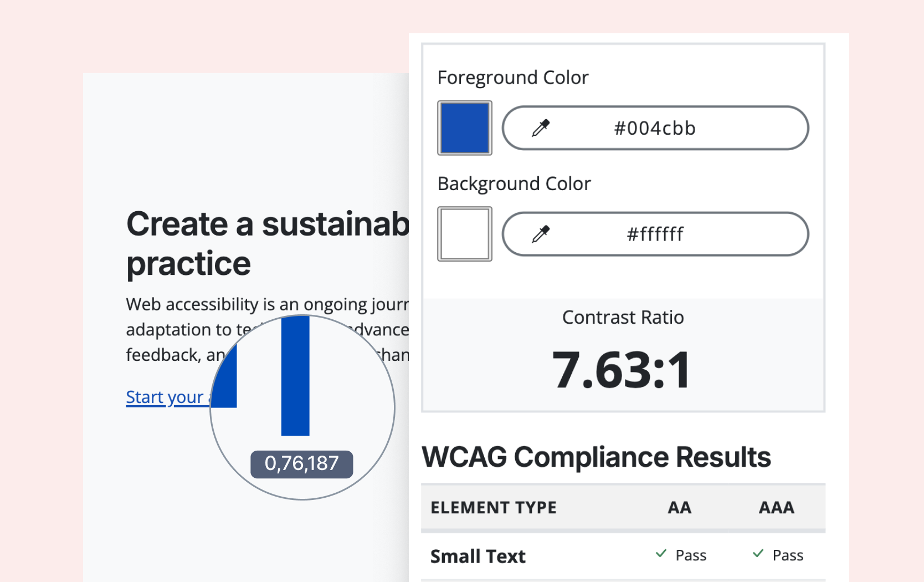
Task: Click the AAA column header
Action: pos(777,508)
